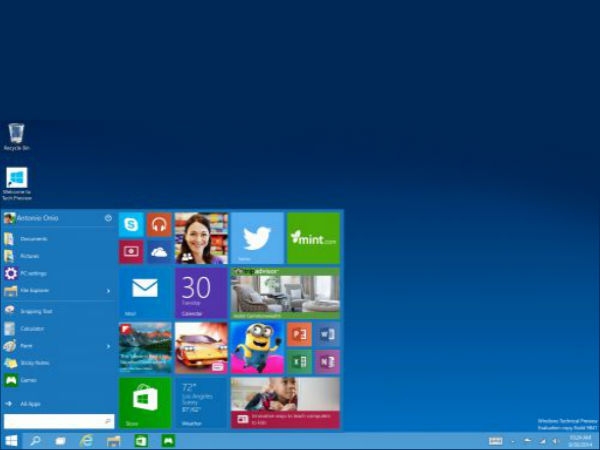Screen dimensions: 600x450
Task: Open the taskbar Search magnifier
Action: click(35, 441)
